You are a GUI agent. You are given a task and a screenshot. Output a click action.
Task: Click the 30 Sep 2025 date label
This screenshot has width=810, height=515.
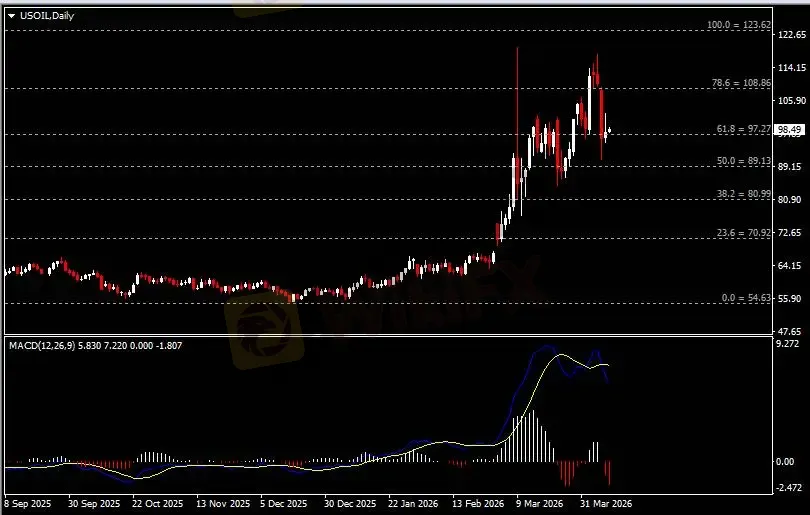95,504
